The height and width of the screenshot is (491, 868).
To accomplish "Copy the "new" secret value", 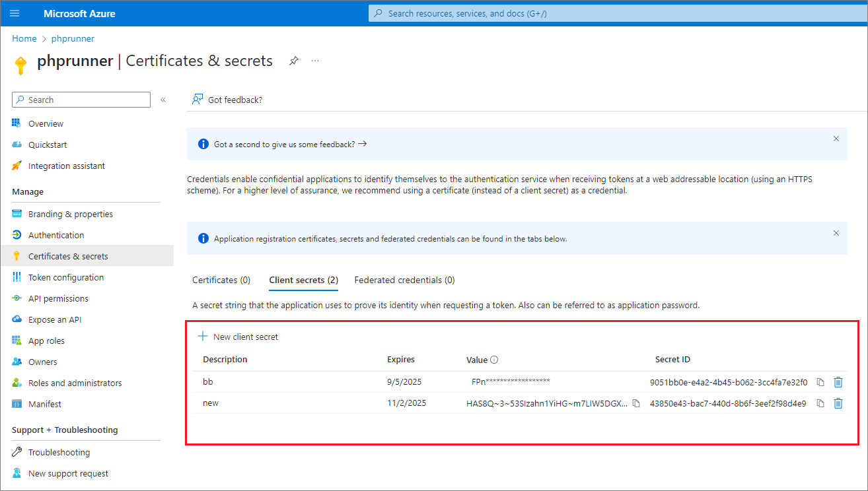I will (x=636, y=403).
